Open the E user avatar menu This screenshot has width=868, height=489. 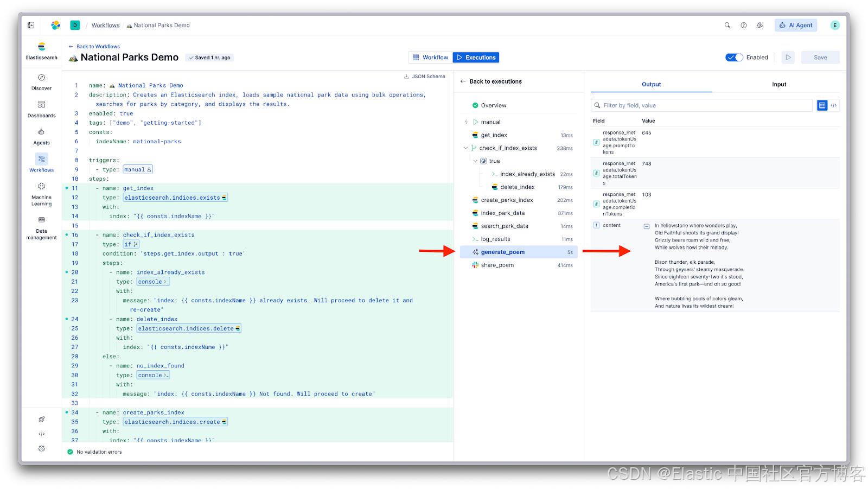(x=835, y=25)
